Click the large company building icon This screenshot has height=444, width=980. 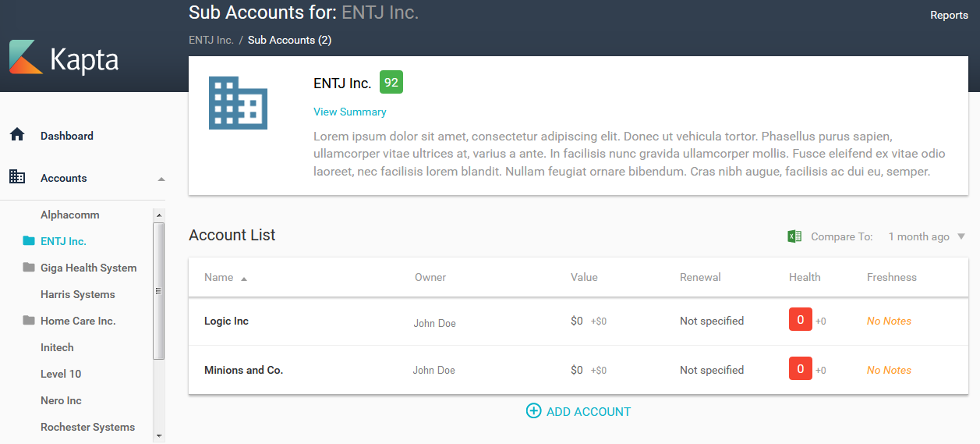point(238,104)
